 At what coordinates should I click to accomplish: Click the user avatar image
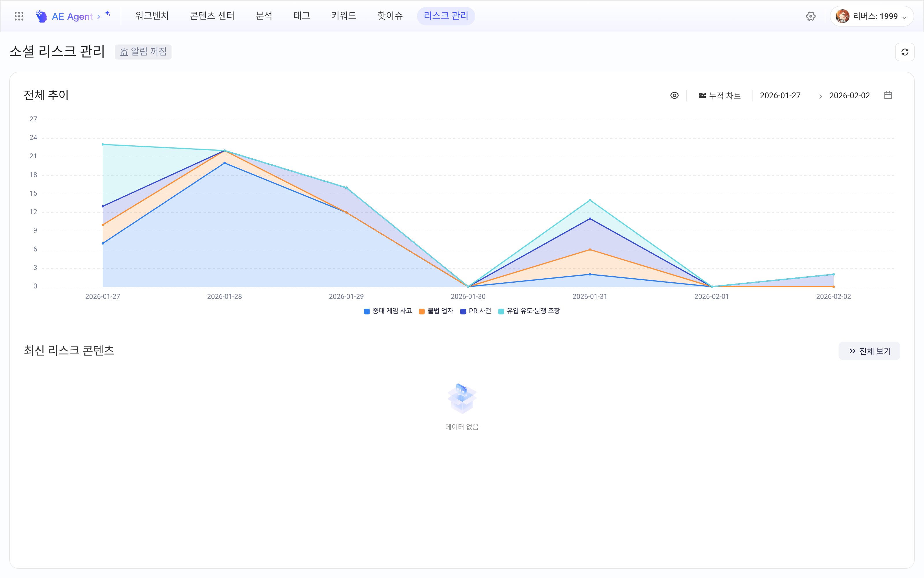(842, 16)
